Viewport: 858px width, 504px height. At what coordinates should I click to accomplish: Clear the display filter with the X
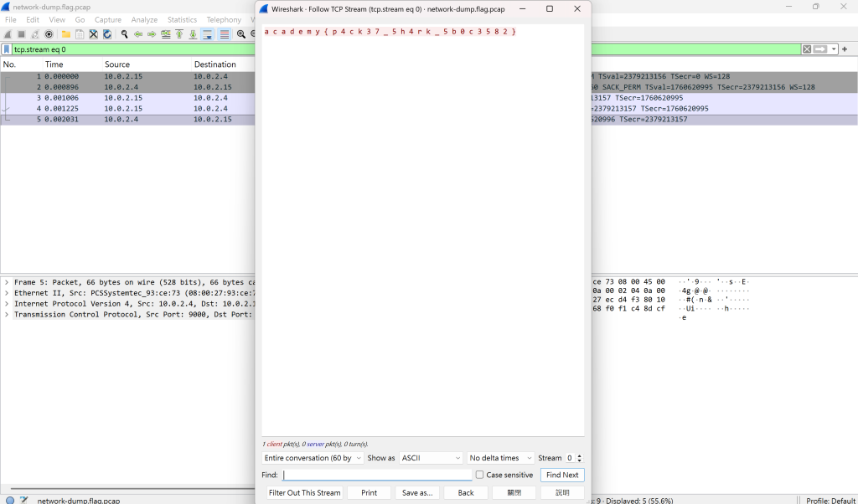[807, 49]
